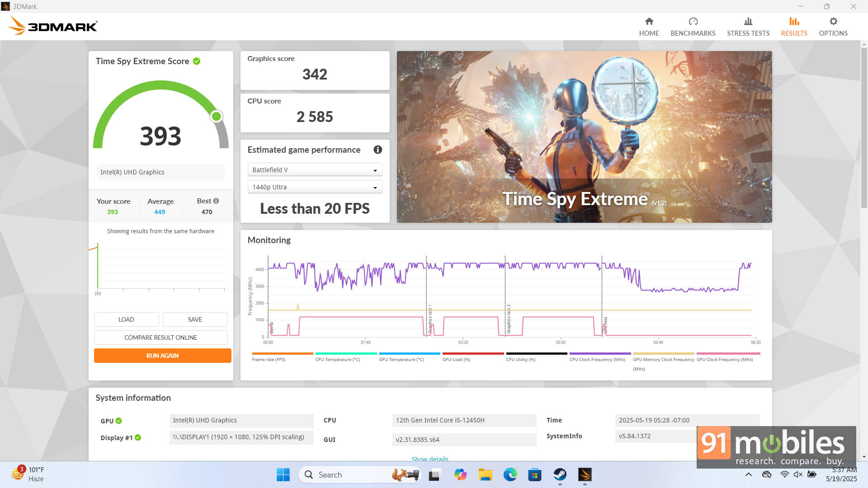Screen dimensions: 868x488
Task: Click the 3DMark logo
Action: click(52, 26)
